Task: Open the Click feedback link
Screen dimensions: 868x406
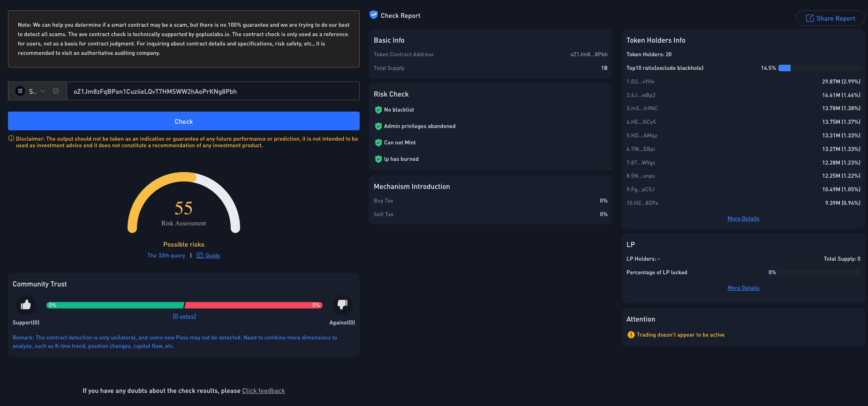Action: point(263,391)
